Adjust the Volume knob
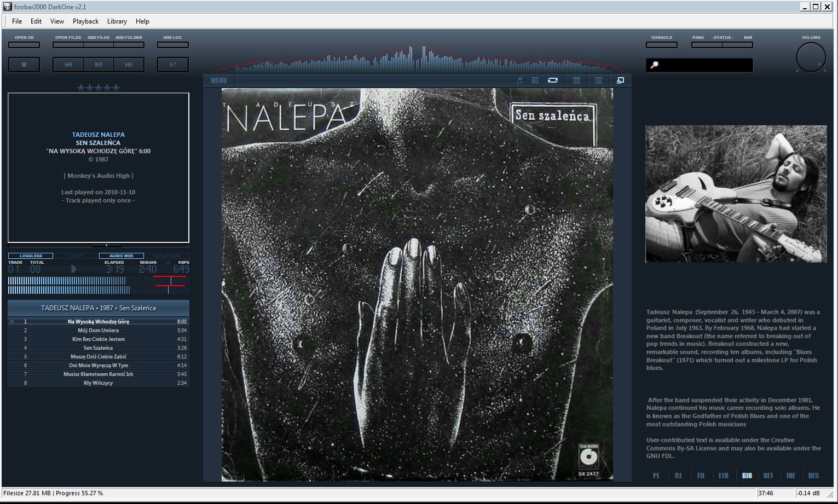Image resolution: width=838 pixels, height=504 pixels. [x=811, y=57]
